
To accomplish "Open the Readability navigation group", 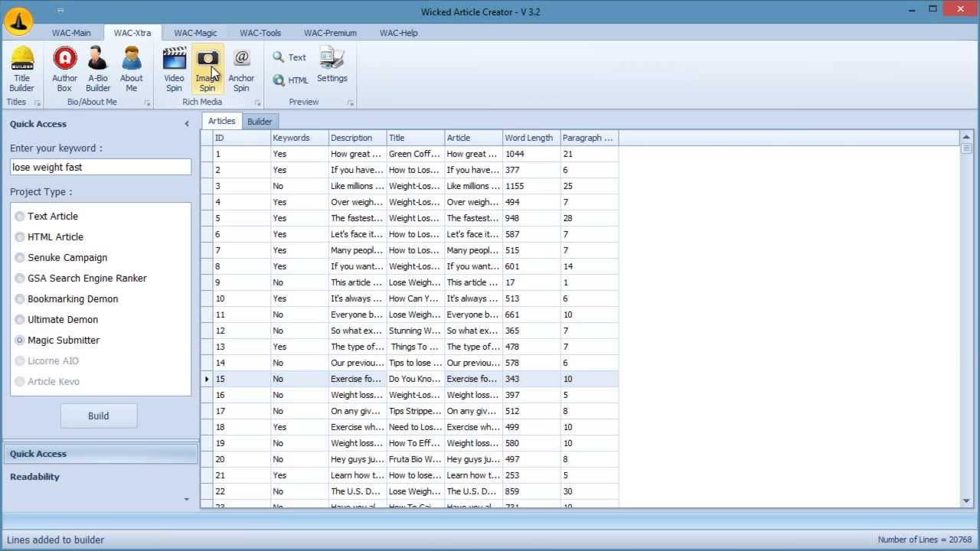I will click(x=100, y=477).
